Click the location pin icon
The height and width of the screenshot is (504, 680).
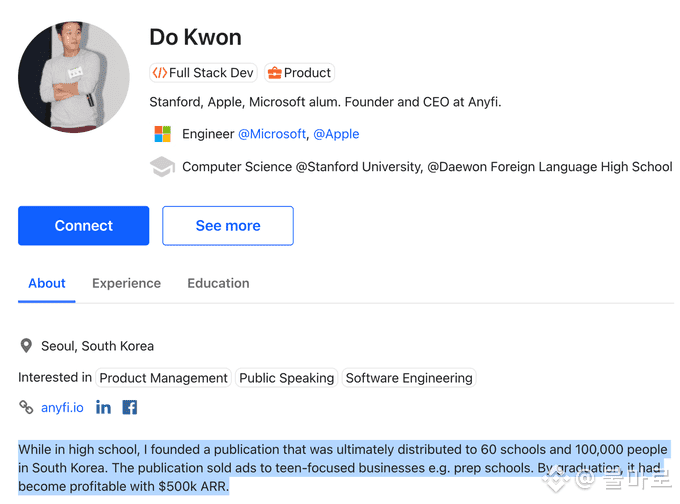pyautogui.click(x=26, y=346)
